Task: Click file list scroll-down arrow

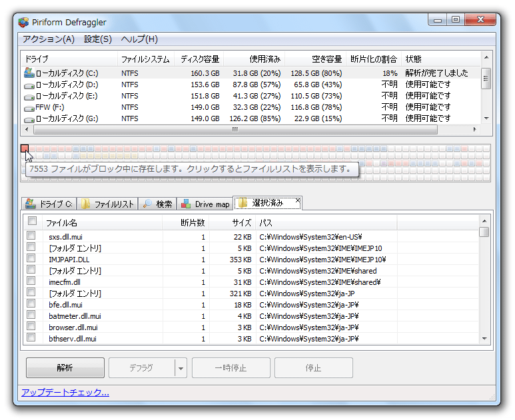Action: coord(484,339)
